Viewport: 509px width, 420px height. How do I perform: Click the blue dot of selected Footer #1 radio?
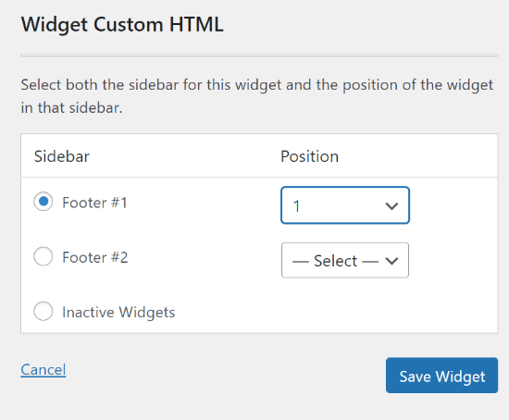pyautogui.click(x=43, y=202)
